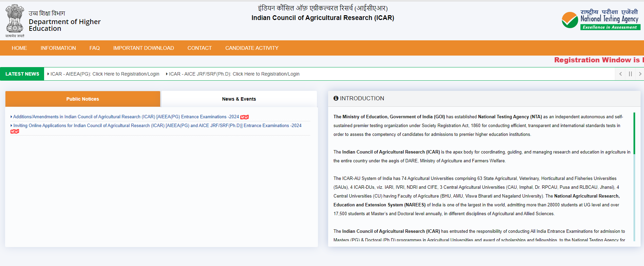Open the CANDIDATE ACTIVITY menu
The height and width of the screenshot is (266, 644).
[x=252, y=48]
